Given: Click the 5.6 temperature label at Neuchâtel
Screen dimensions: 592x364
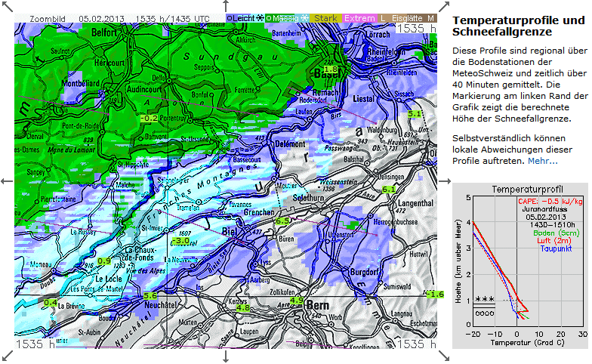Looking at the screenshot, I should tap(150, 296).
